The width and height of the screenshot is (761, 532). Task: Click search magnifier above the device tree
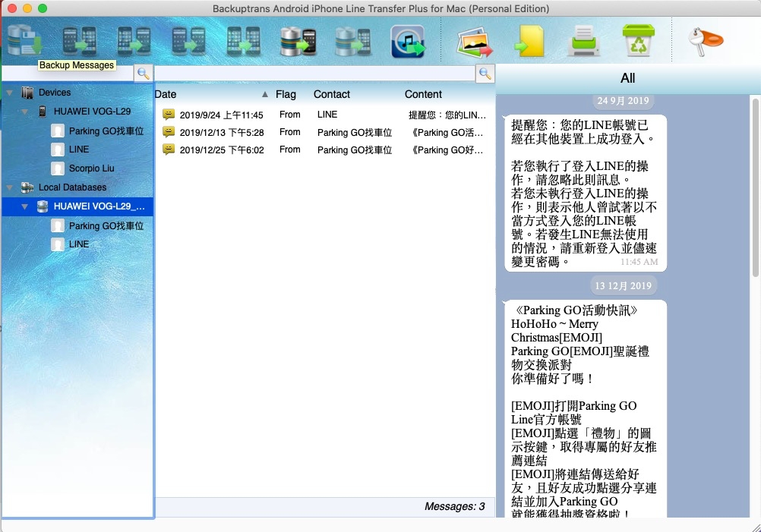click(x=143, y=74)
